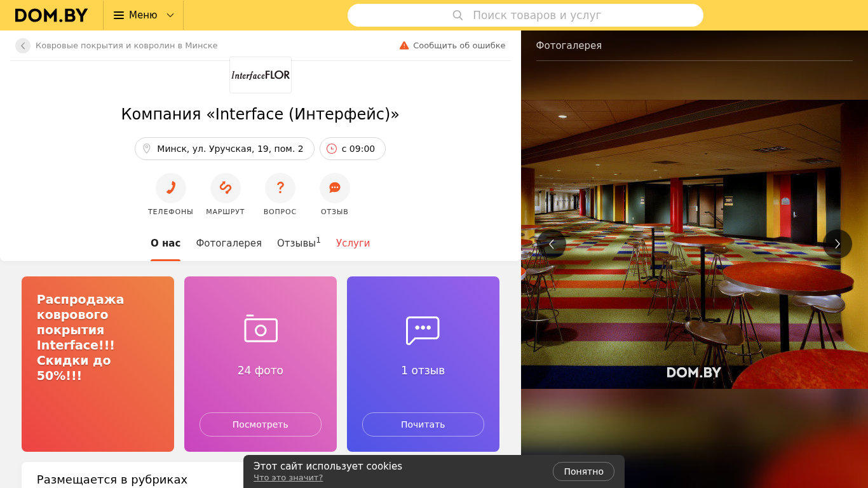
Task: Click the МАРШРУТ route icon
Action: pos(226,188)
